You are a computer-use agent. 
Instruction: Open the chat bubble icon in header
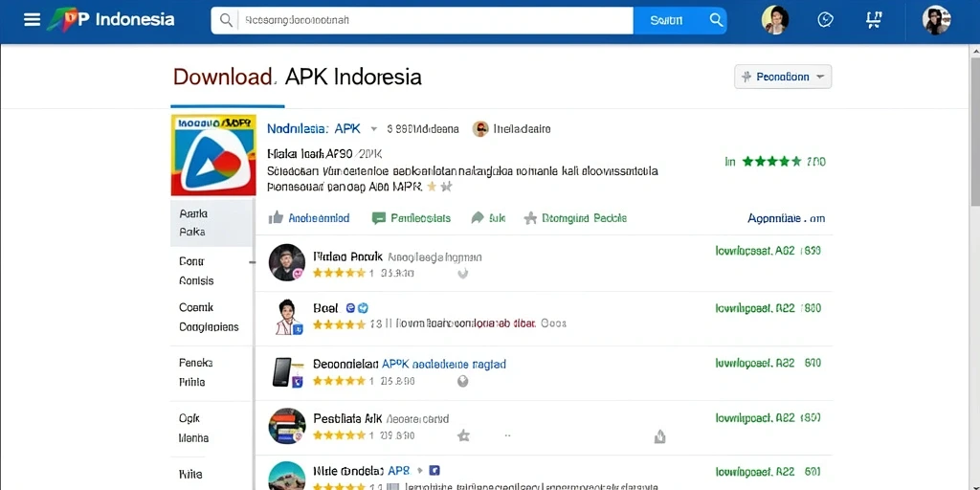click(x=825, y=20)
